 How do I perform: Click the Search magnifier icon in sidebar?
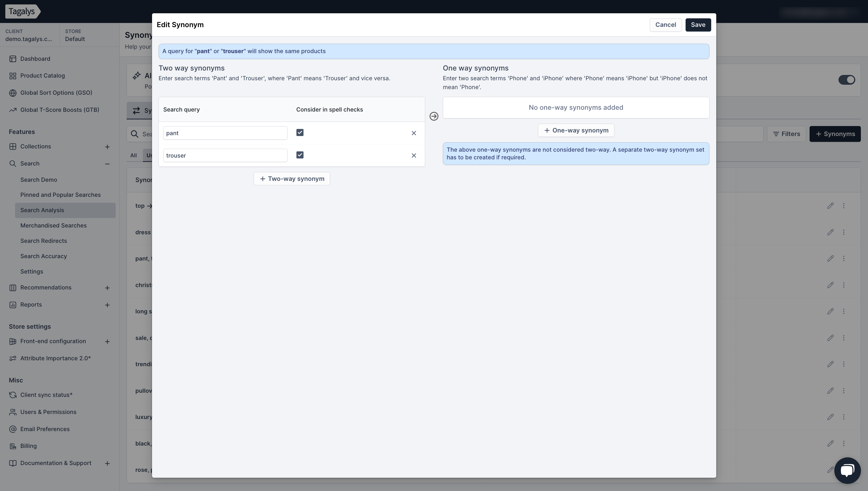coord(13,163)
